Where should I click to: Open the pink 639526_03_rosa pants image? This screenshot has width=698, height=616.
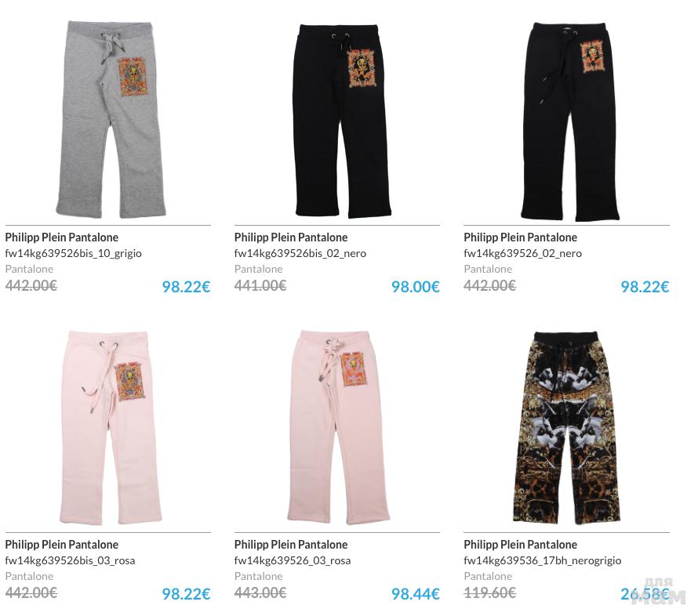click(339, 426)
